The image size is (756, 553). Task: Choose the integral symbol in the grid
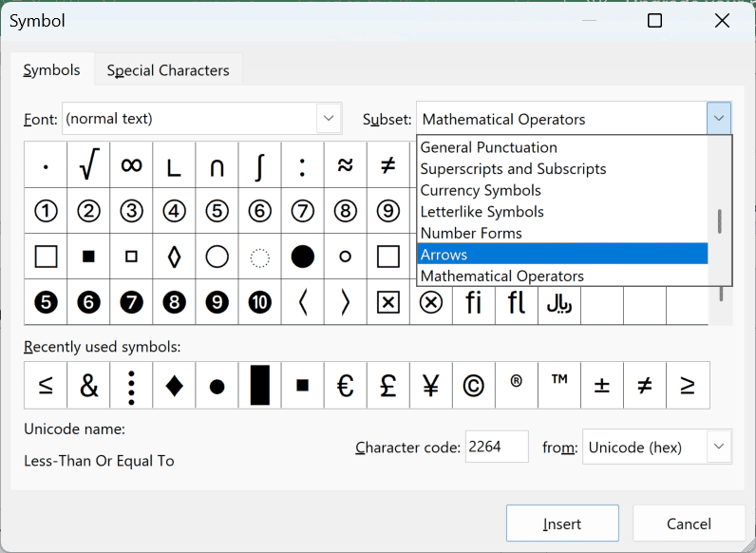point(260,165)
